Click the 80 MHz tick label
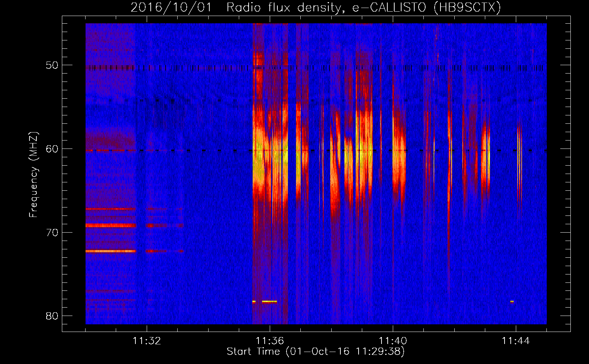This screenshot has height=364, width=589. [x=52, y=316]
